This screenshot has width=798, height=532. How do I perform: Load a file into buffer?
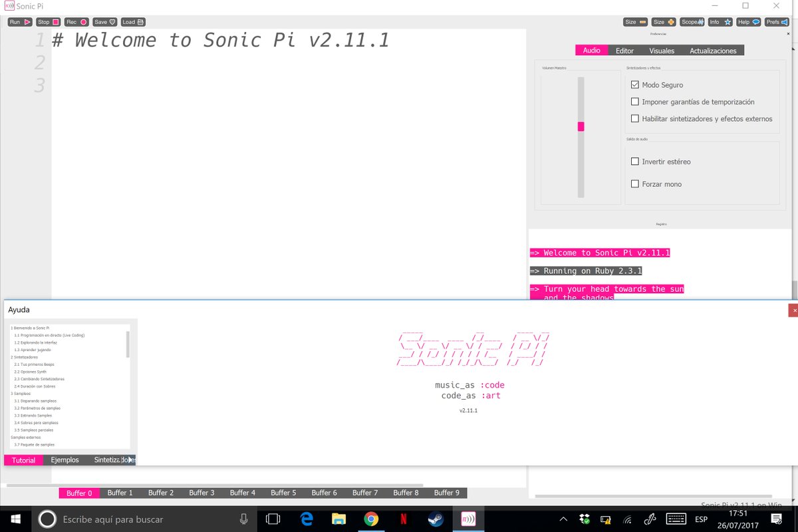click(133, 22)
